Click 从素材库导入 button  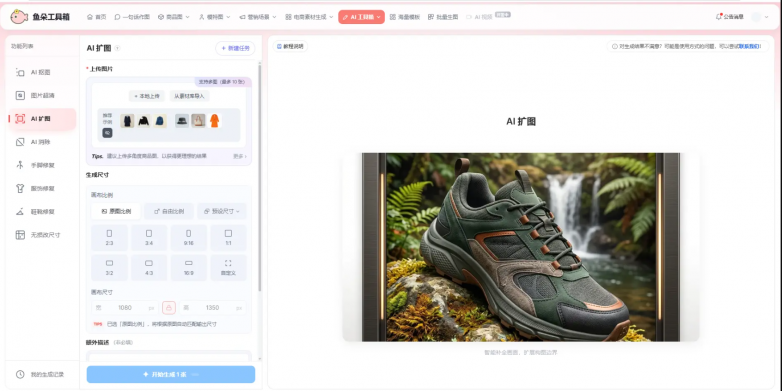pyautogui.click(x=190, y=96)
